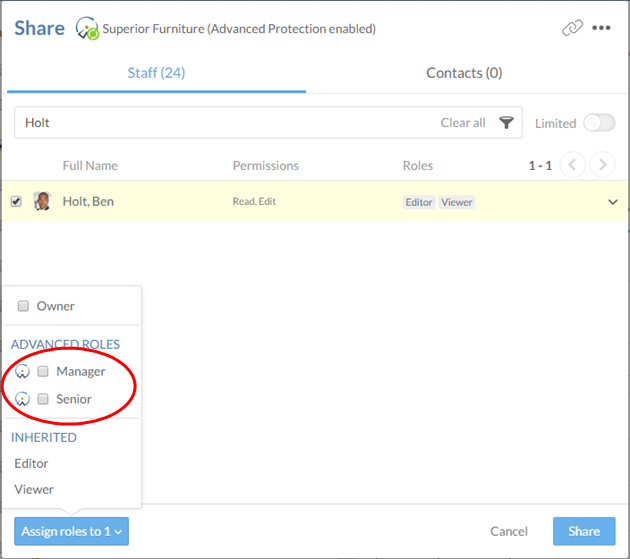
Task: Click the copy link chain icon
Action: (x=572, y=28)
